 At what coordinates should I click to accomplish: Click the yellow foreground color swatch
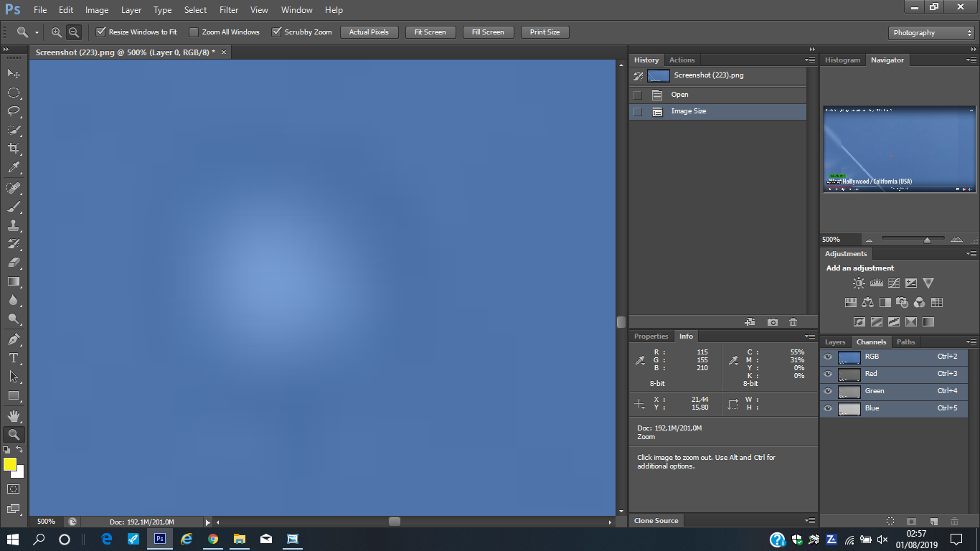tap(9, 464)
